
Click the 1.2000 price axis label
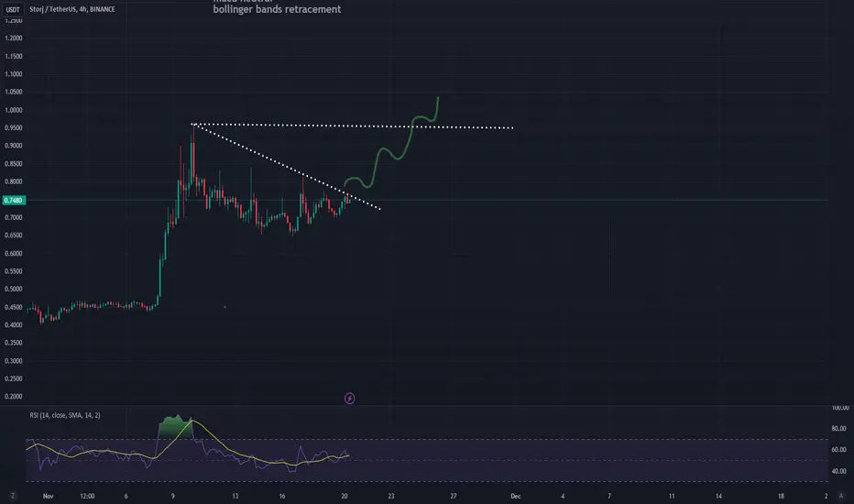14,38
